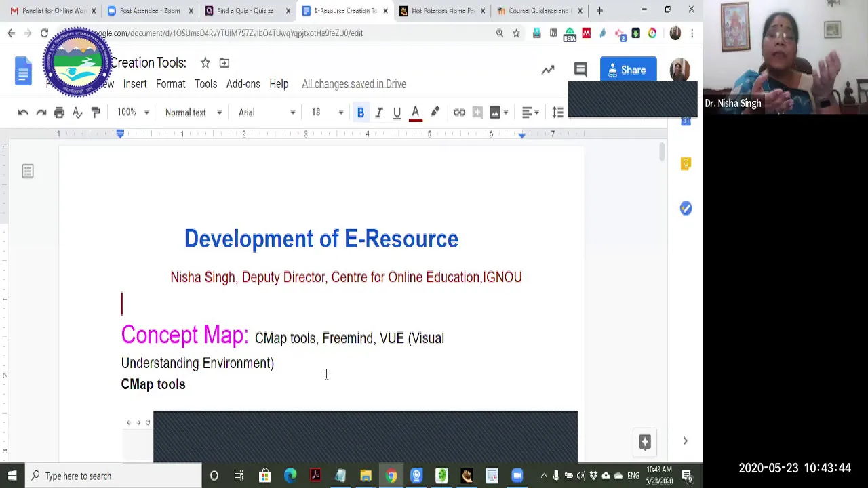The width and height of the screenshot is (868, 488).
Task: Open the text color picker
Action: click(x=416, y=113)
